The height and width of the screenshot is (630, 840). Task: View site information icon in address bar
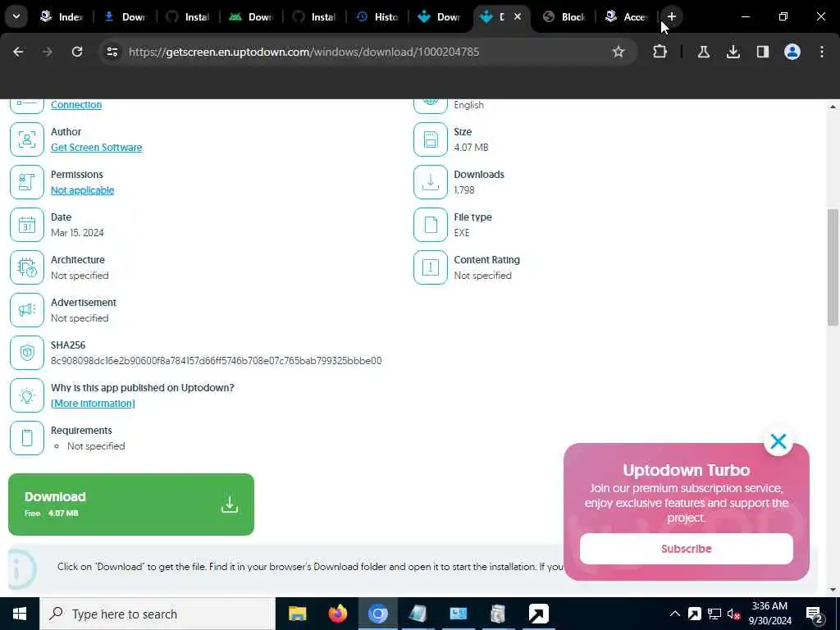[112, 52]
